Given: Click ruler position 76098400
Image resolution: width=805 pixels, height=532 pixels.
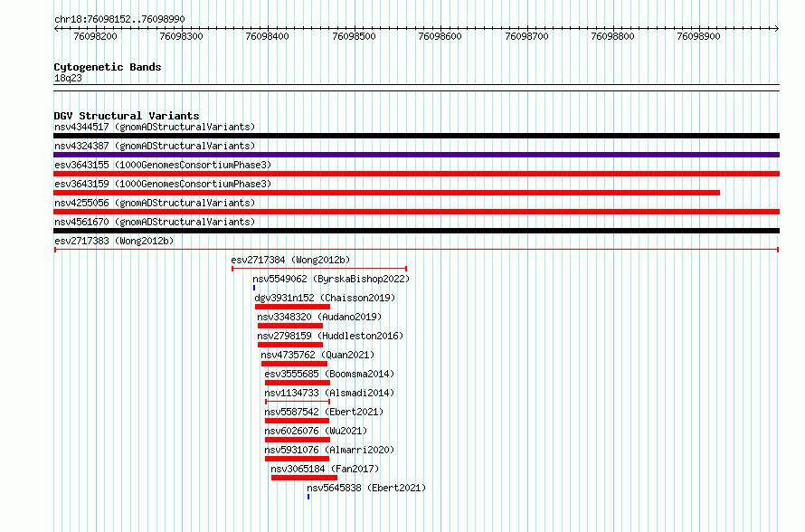Looking at the screenshot, I should (x=267, y=36).
